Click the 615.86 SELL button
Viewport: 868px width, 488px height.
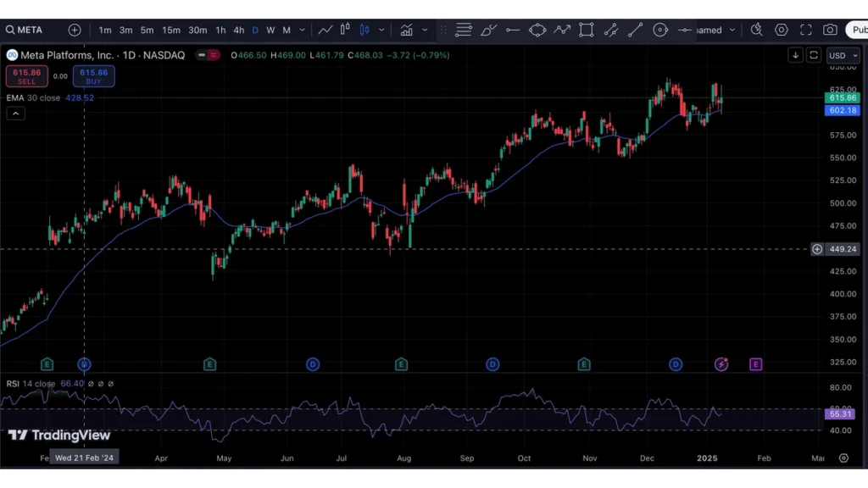(26, 76)
